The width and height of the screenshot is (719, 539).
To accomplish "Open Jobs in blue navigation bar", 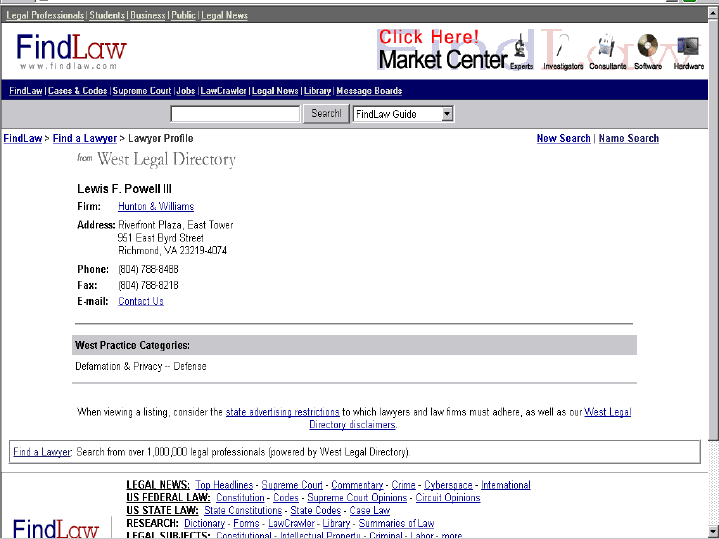I will point(186,91).
